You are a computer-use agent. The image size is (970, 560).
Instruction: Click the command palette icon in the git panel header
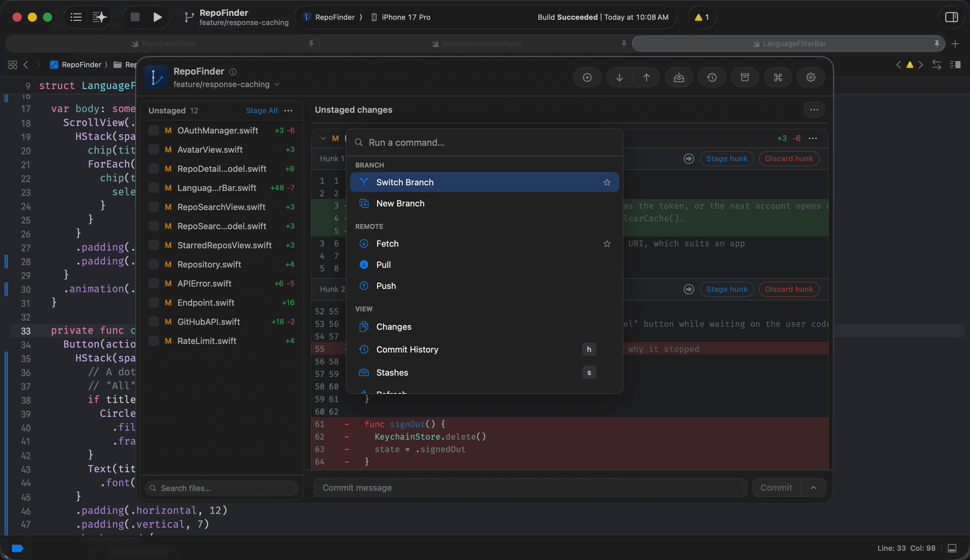pos(778,77)
